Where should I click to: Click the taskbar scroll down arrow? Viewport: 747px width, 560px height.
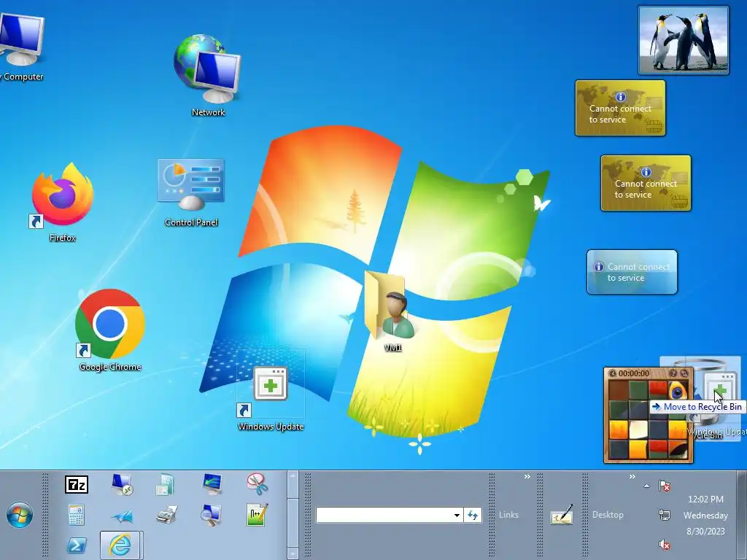pyautogui.click(x=293, y=554)
